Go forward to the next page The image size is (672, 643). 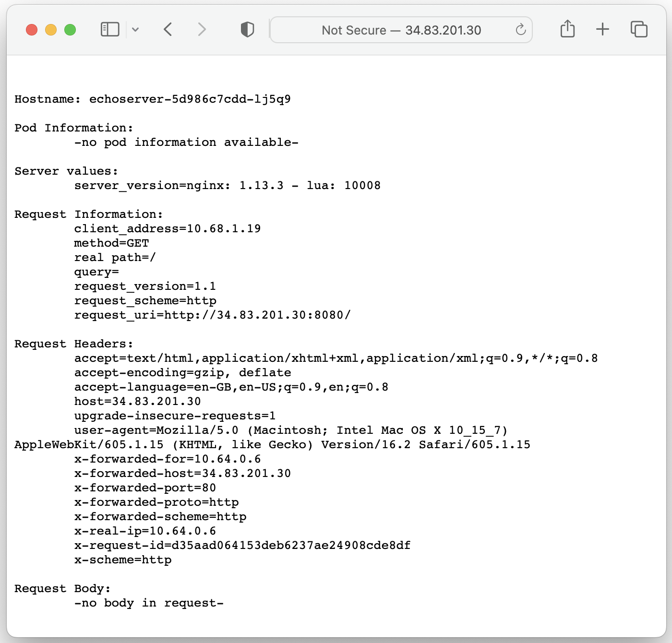[202, 30]
